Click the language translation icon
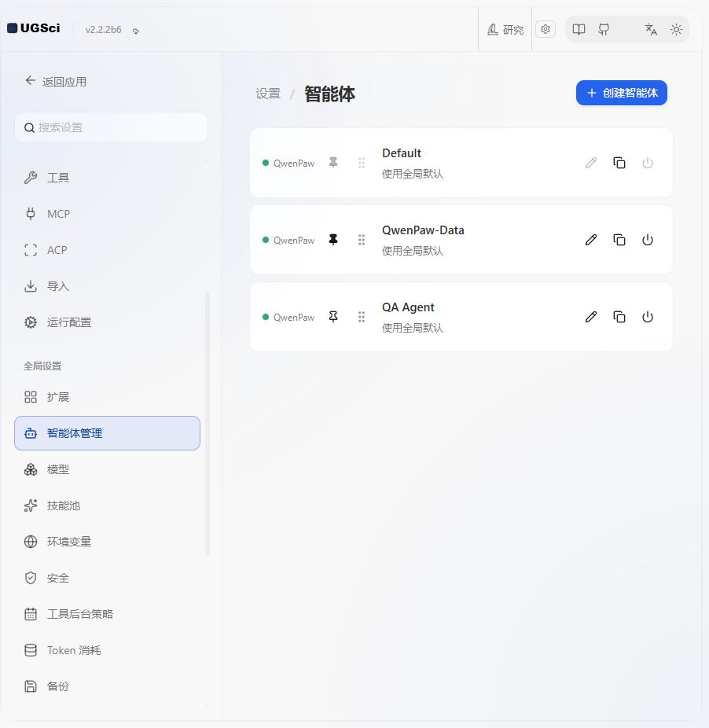 [x=651, y=30]
